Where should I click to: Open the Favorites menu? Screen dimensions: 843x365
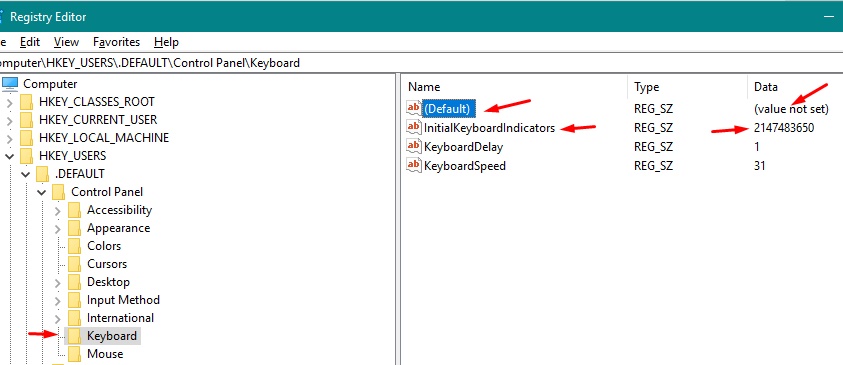tap(116, 42)
